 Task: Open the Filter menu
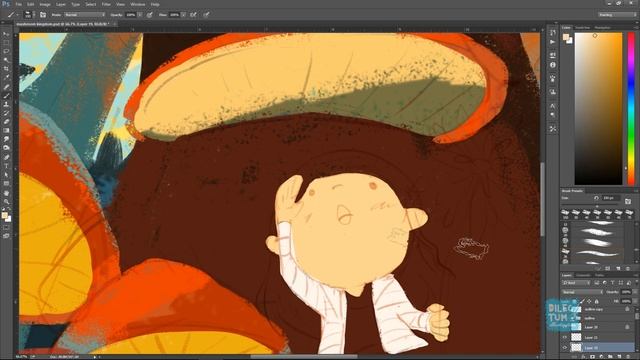(106, 4)
